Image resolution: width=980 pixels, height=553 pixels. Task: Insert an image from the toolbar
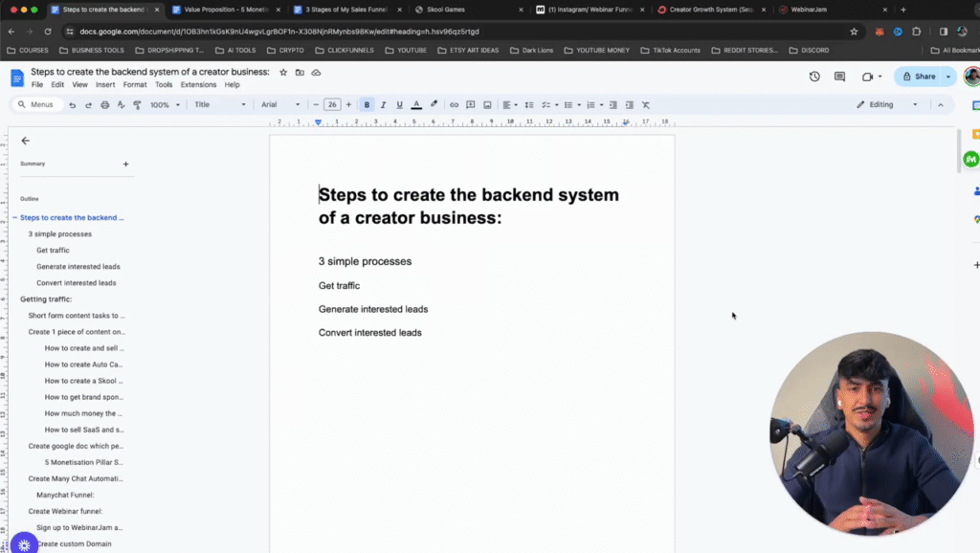pyautogui.click(x=487, y=104)
